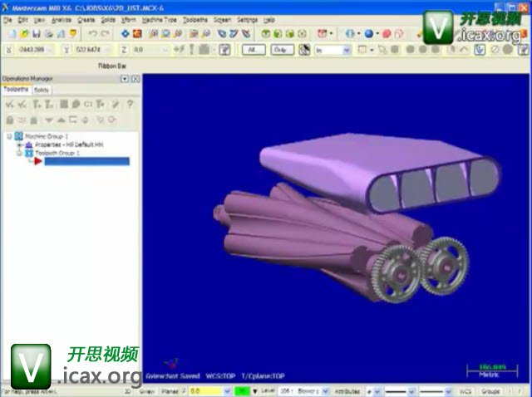Click the New file icon
The image size is (532, 397).
pos(12,33)
